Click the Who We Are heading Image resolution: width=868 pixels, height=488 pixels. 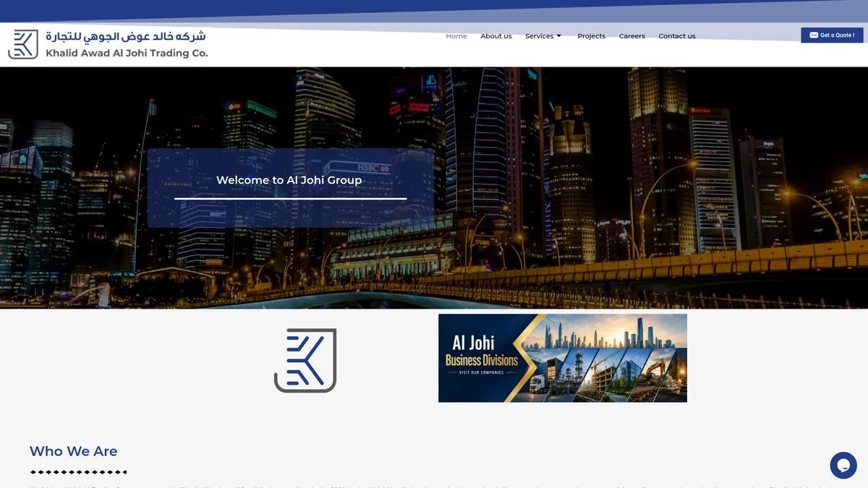[x=73, y=451]
